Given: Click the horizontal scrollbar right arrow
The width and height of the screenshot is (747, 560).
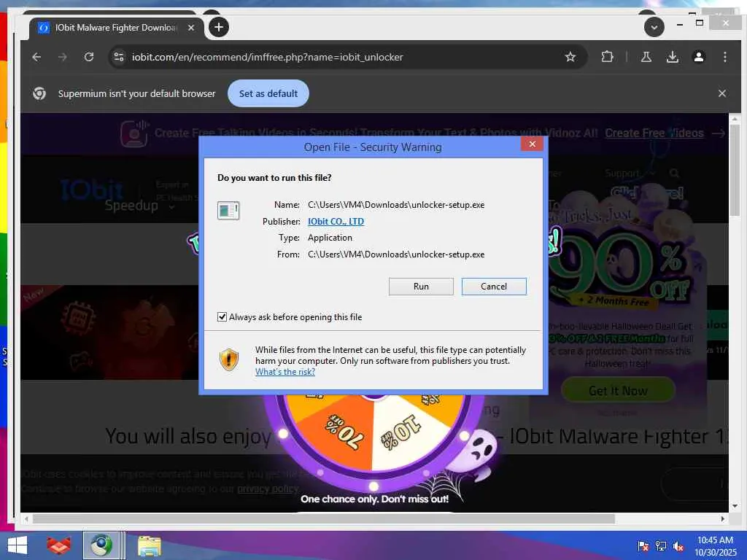Looking at the screenshot, I should pos(723,518).
